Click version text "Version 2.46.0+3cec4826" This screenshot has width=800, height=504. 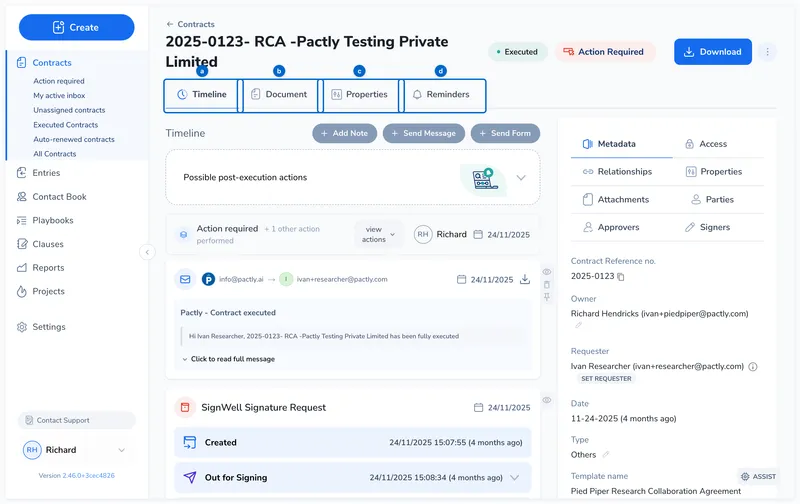pos(77,475)
